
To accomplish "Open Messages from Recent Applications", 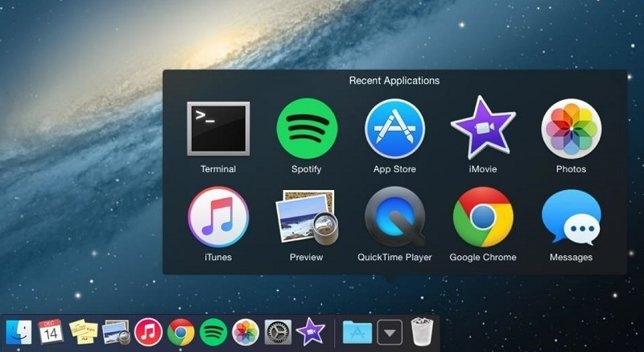I will point(571,217).
